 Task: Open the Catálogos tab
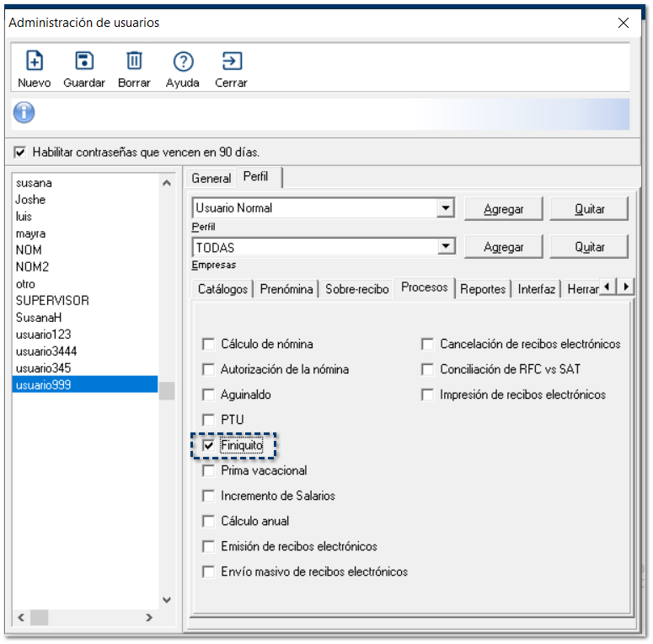(222, 289)
